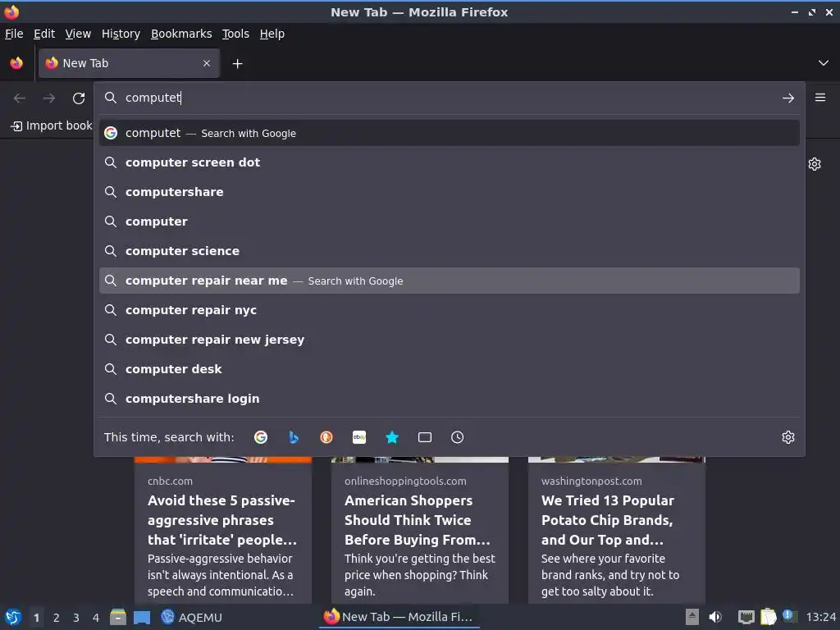
Task: Select 'computershare' suggestion
Action: (450, 192)
